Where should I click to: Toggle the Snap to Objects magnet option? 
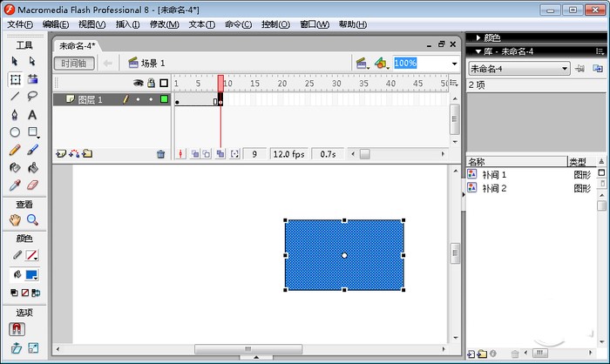coord(16,329)
